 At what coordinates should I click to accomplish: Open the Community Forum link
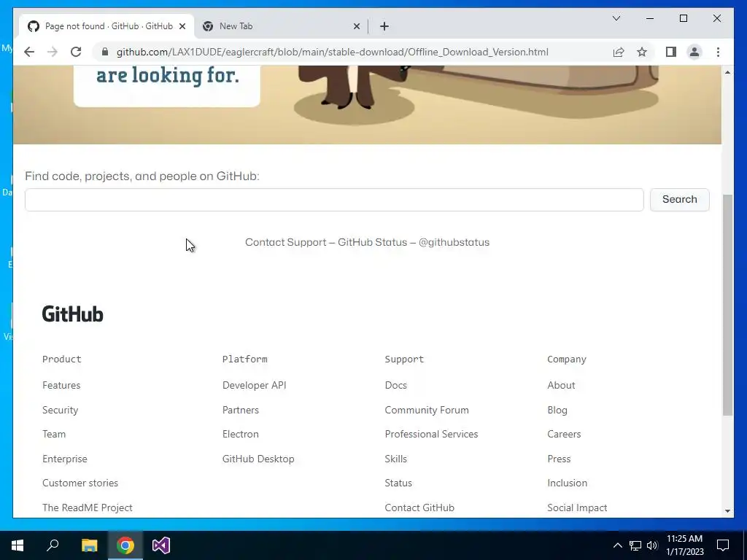(426, 410)
